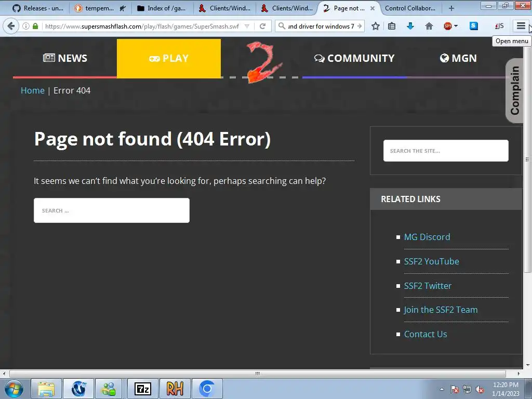Screen dimensions: 532x399
Task: Open the Chromium taskbar icon
Action: (x=207, y=389)
